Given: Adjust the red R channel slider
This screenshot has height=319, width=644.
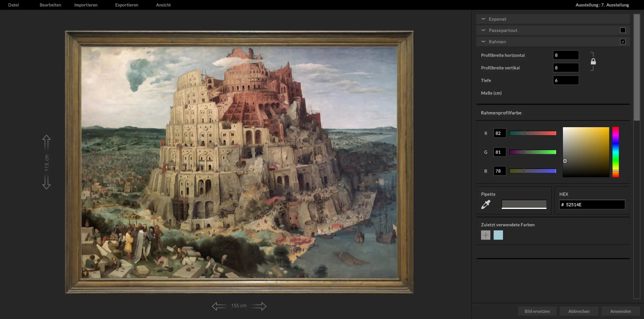Looking at the screenshot, I should coord(533,133).
